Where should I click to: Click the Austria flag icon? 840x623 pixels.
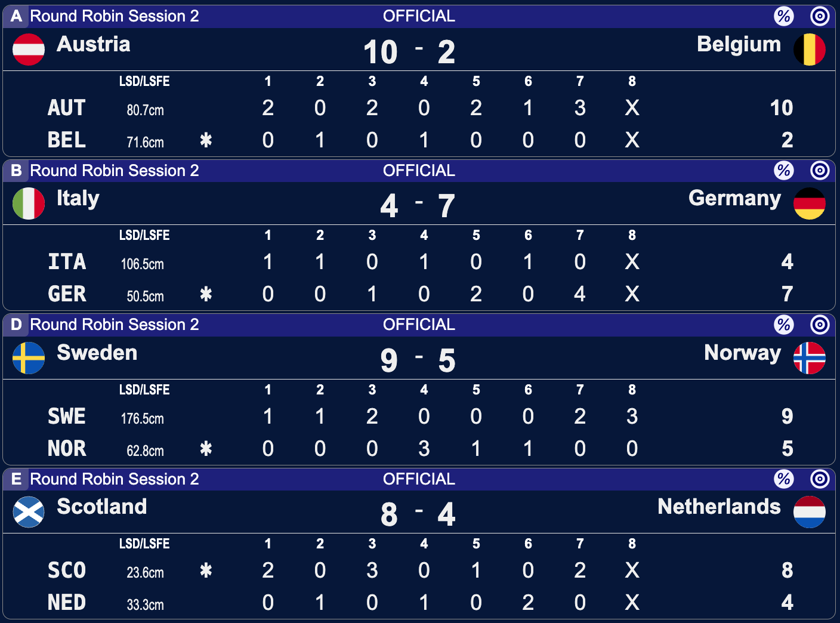coord(29,50)
